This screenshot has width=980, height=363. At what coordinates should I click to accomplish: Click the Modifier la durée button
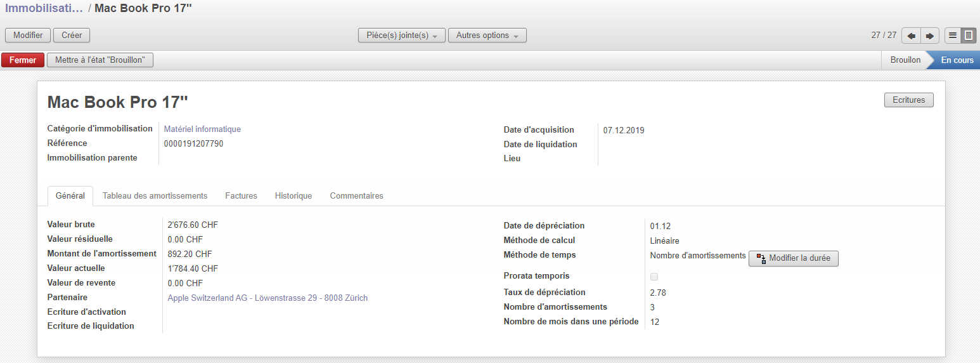pyautogui.click(x=794, y=258)
